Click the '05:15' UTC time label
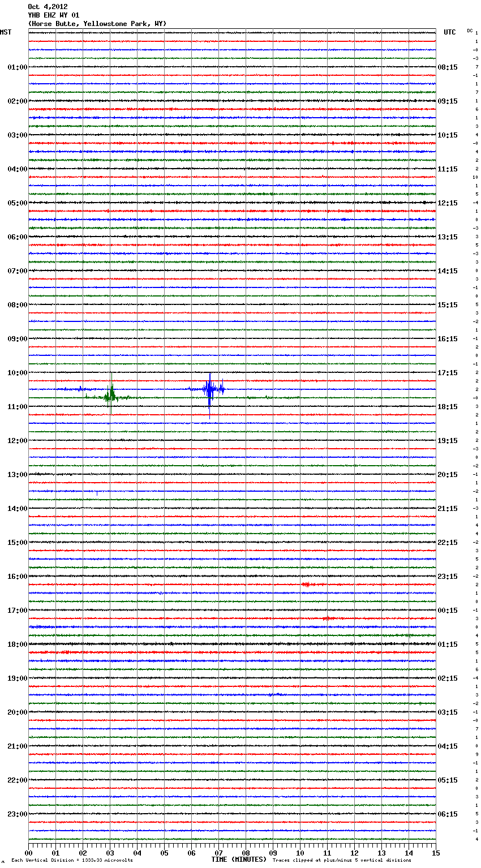Screen dimensions: 481x868 tap(448, 780)
